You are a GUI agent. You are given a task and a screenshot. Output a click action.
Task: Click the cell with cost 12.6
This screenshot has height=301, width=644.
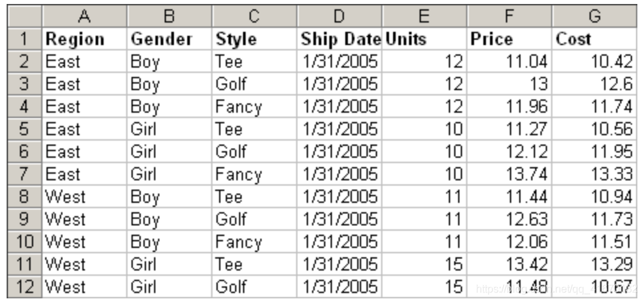[594, 84]
